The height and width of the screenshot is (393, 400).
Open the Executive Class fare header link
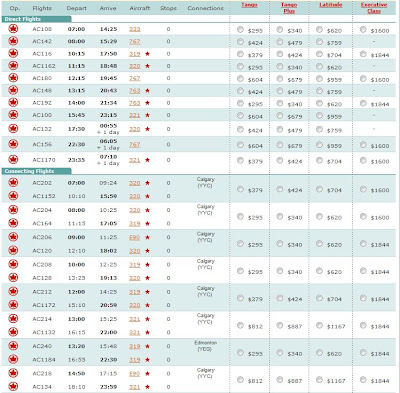pyautogui.click(x=374, y=8)
